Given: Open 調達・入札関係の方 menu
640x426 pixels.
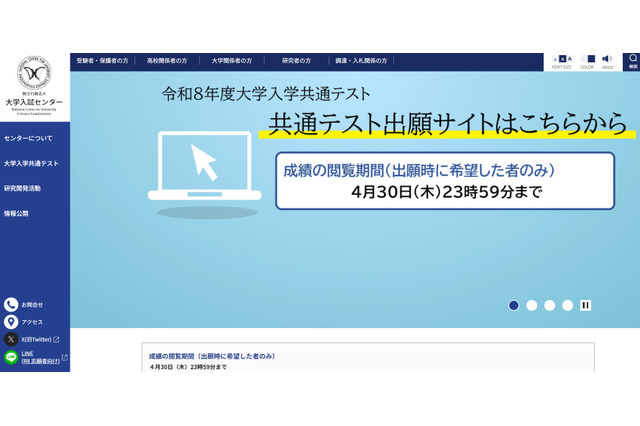Looking at the screenshot, I should [x=361, y=60].
